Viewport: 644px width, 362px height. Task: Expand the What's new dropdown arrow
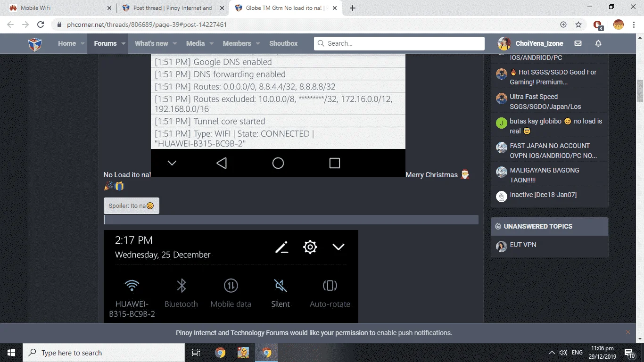[175, 43]
